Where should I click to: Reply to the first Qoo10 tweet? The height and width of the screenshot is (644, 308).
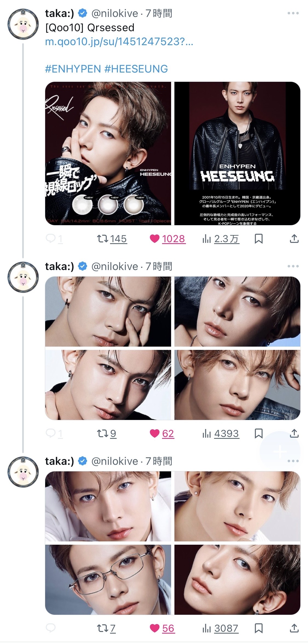pos(51,239)
